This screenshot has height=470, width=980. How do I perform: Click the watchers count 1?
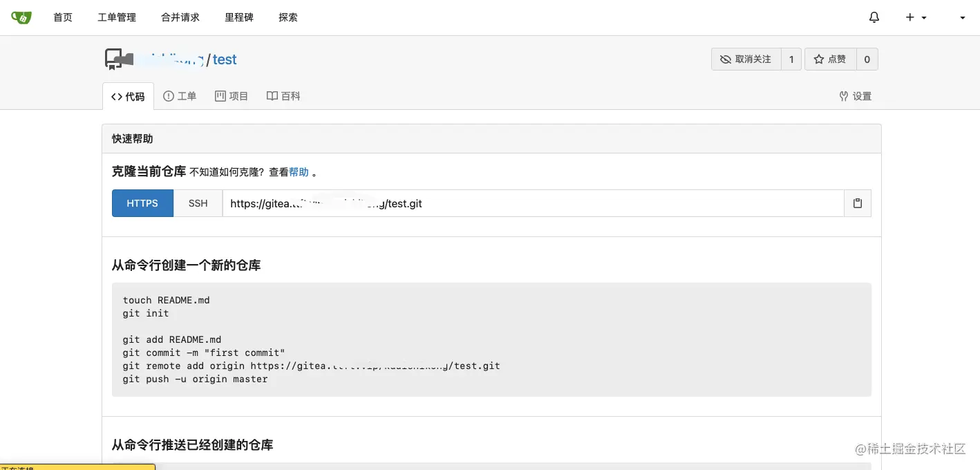[791, 59]
